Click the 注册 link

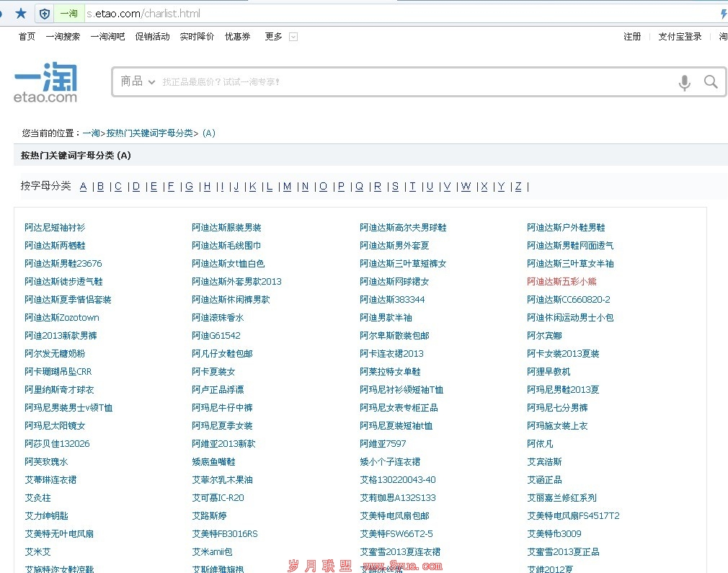[632, 37]
